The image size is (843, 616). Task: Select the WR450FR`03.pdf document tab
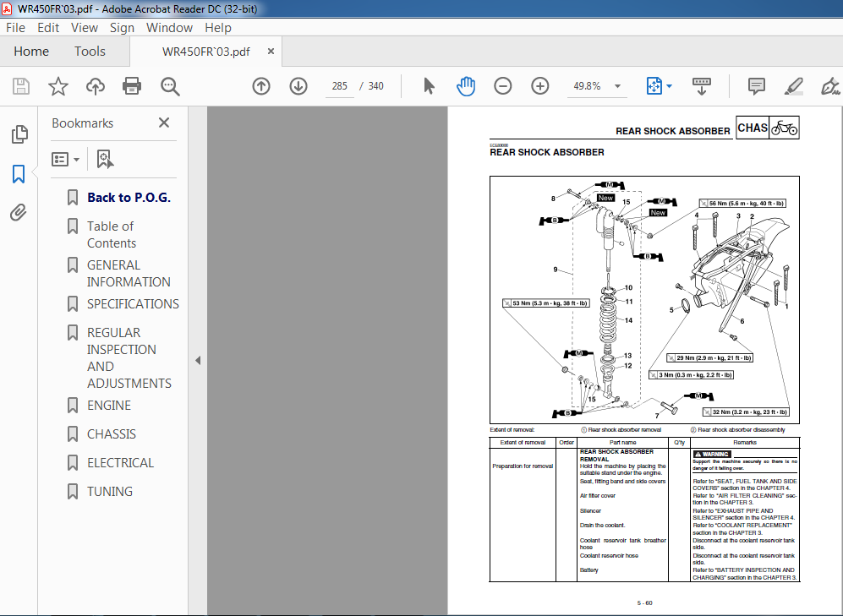(x=206, y=52)
